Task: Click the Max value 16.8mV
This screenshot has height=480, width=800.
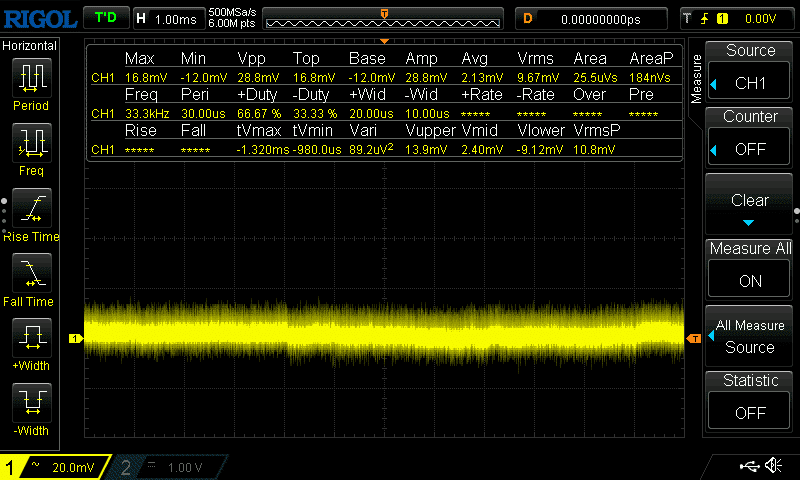Action: pos(146,78)
